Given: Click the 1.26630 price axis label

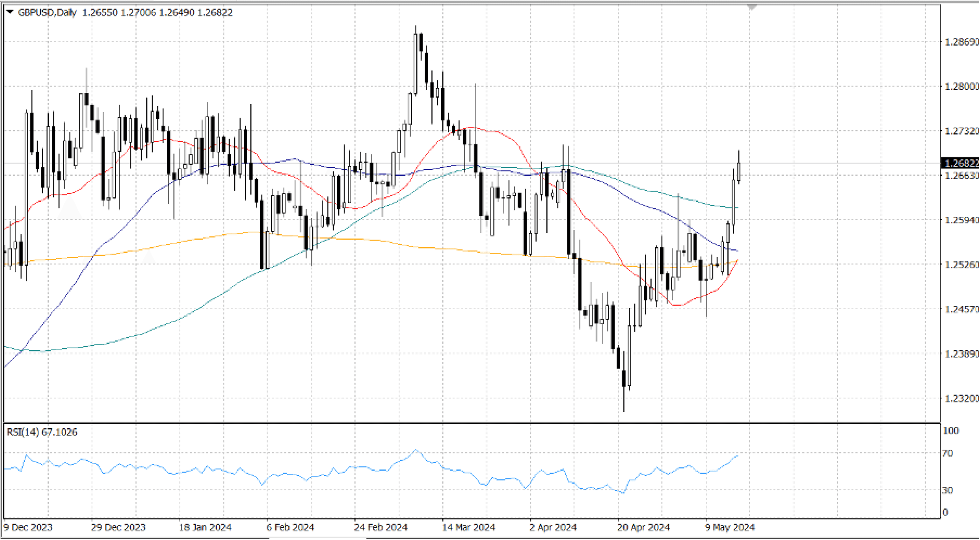Looking at the screenshot, I should (961, 175).
